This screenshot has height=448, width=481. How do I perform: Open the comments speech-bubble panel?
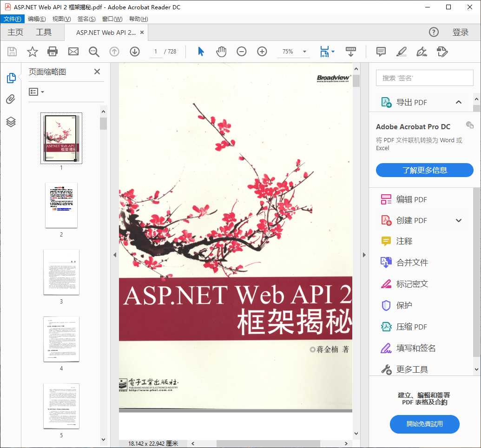click(381, 52)
